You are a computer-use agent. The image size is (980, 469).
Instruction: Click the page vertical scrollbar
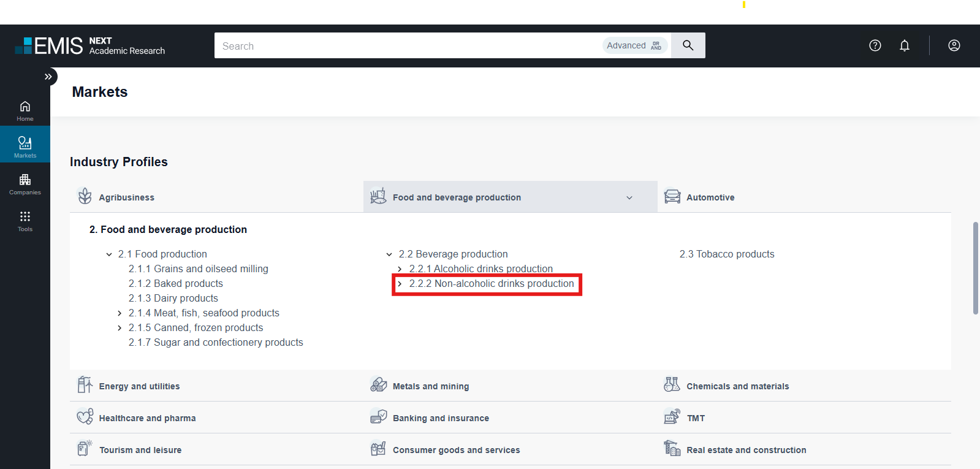pyautogui.click(x=975, y=268)
